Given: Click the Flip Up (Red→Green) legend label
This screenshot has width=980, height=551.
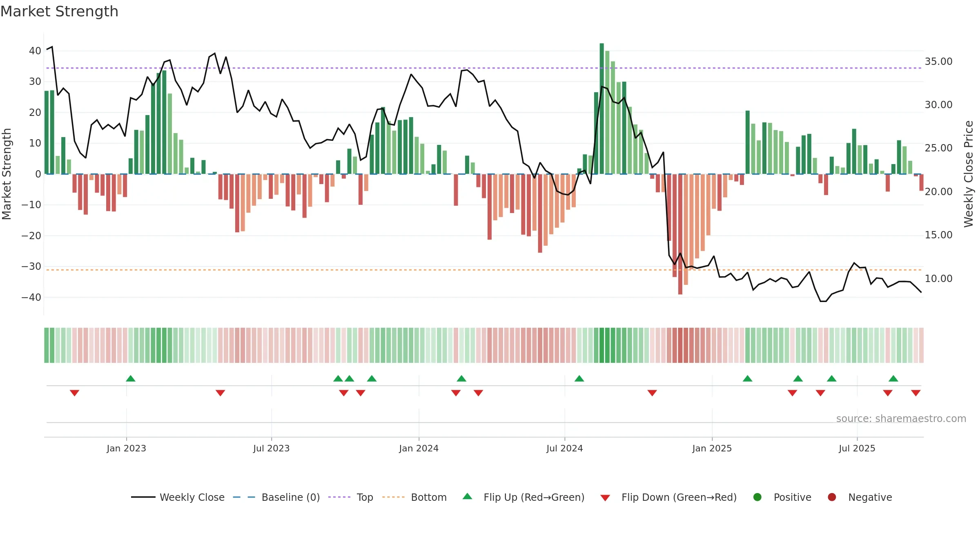Looking at the screenshot, I should coord(534,497).
